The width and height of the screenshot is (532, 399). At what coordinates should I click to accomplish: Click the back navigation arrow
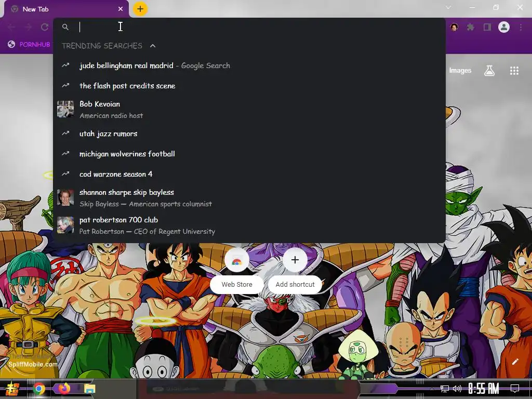point(11,27)
